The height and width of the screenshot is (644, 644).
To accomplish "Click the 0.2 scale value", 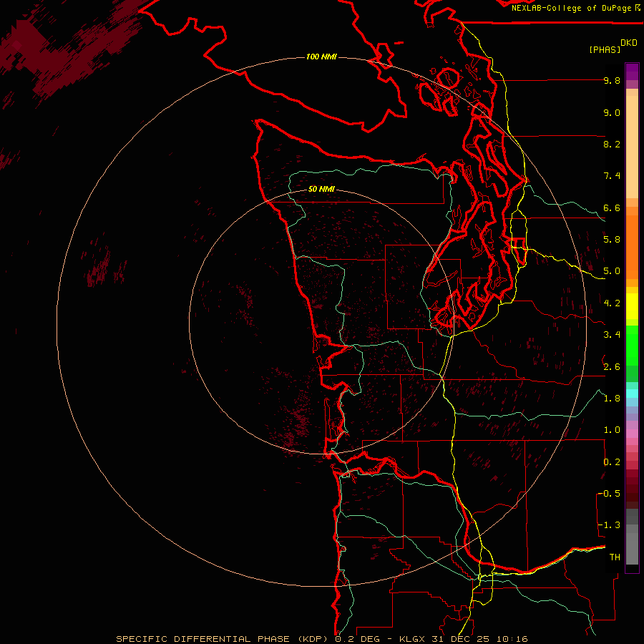I will pos(612,462).
